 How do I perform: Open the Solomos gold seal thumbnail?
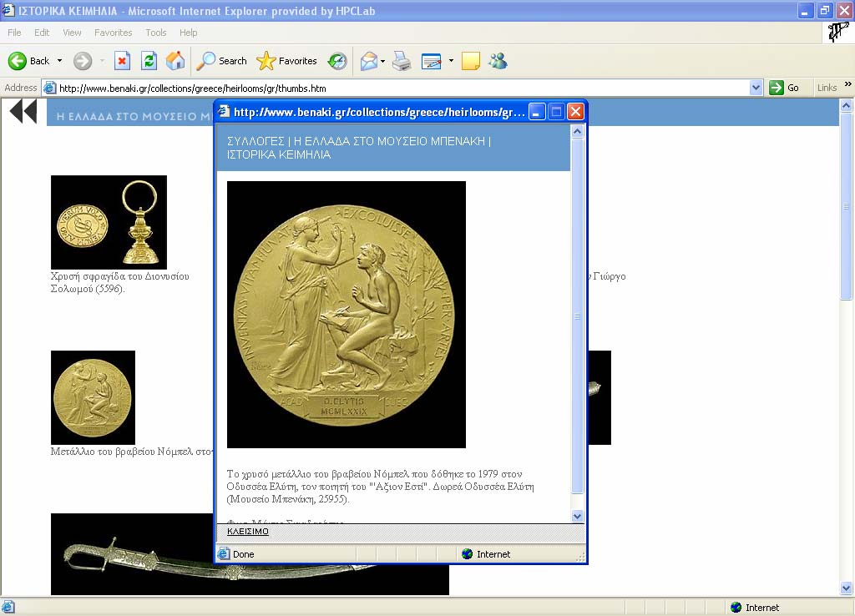109,222
